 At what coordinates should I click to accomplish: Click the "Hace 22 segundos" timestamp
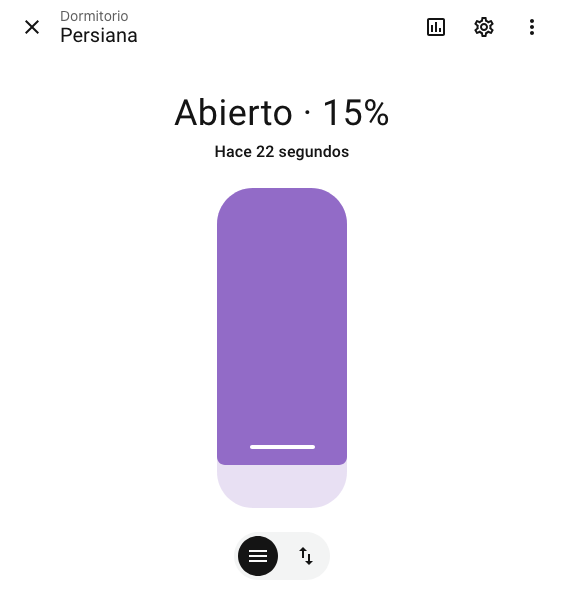coord(282,152)
